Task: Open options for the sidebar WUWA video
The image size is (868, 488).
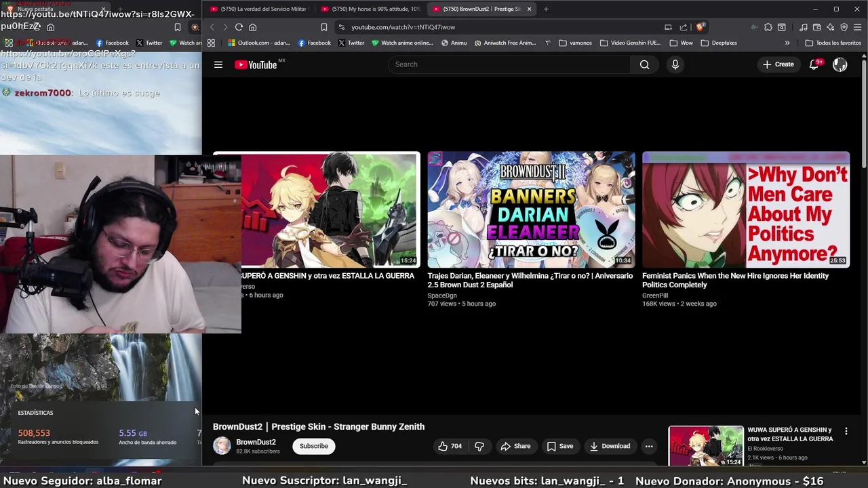Action: 846,431
